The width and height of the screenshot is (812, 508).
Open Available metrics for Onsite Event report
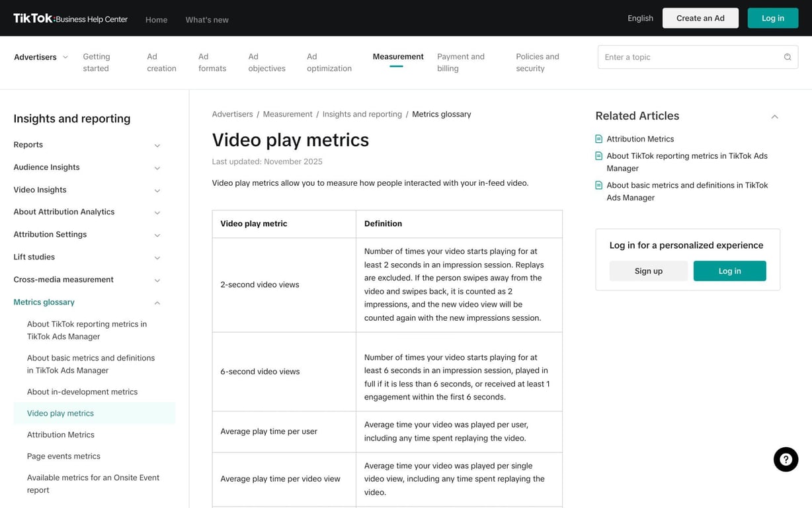93,484
